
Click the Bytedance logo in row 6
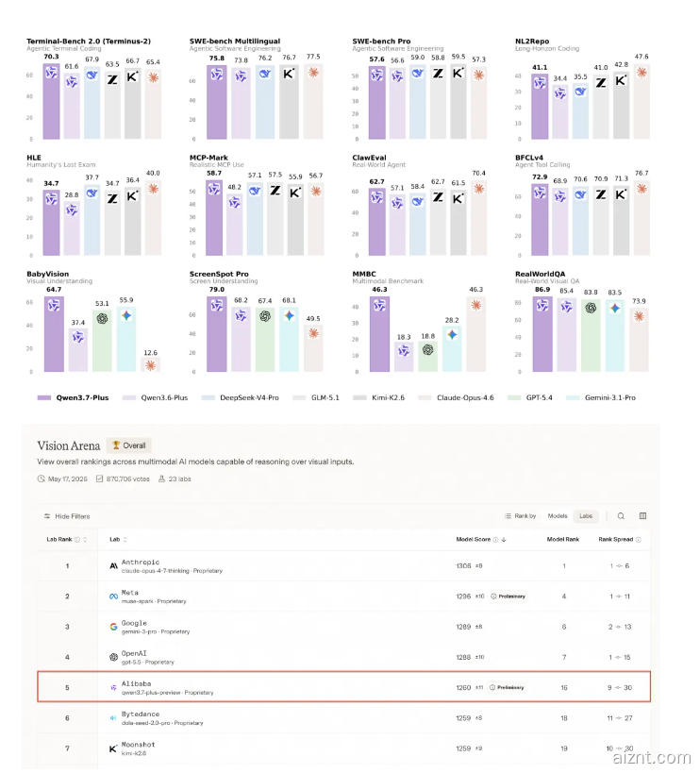tap(113, 717)
